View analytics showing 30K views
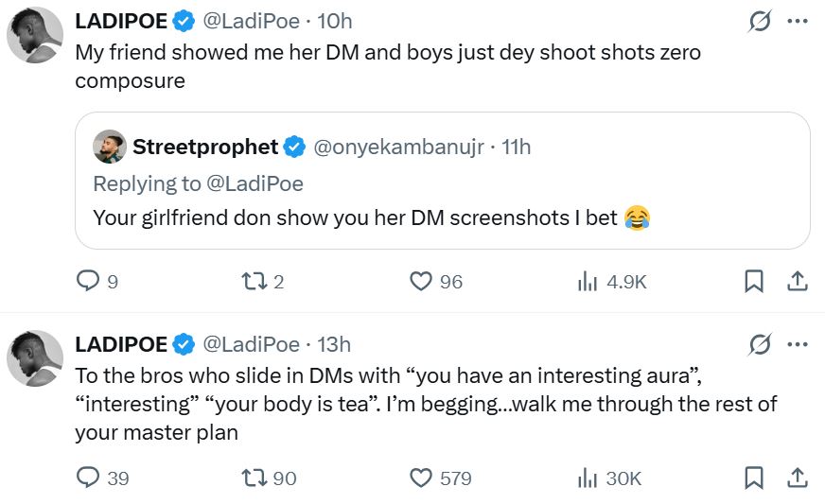 point(587,478)
